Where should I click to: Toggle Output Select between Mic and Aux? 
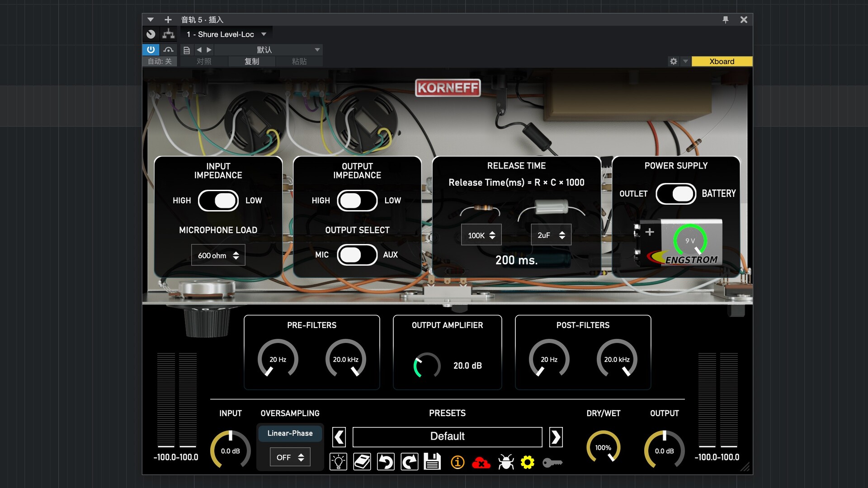(x=357, y=255)
